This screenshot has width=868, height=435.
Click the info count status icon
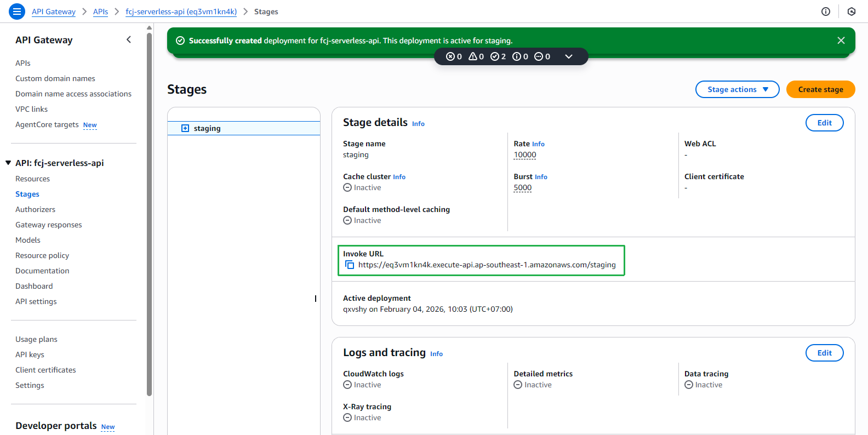tap(520, 56)
